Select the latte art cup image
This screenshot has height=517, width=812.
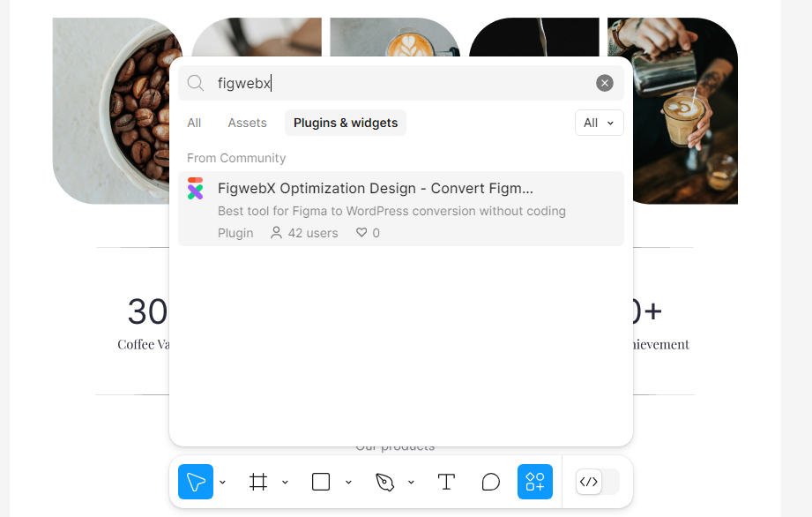pyautogui.click(x=395, y=37)
